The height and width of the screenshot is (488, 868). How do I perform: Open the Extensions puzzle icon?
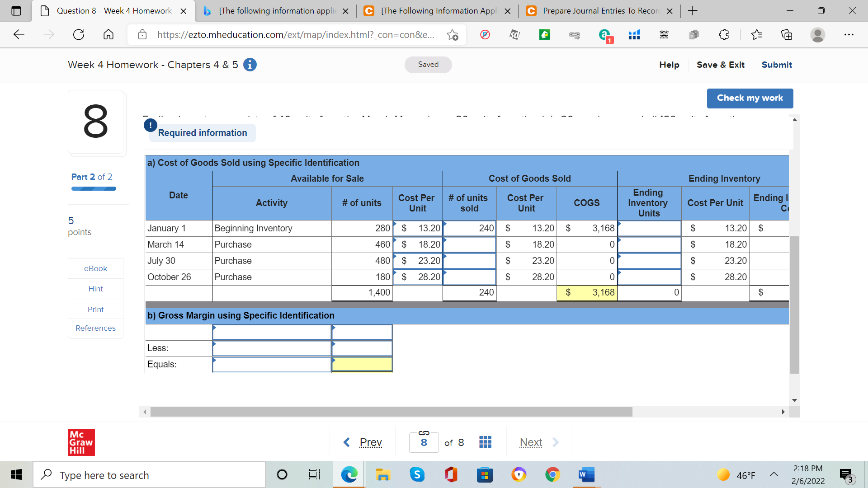click(x=724, y=34)
